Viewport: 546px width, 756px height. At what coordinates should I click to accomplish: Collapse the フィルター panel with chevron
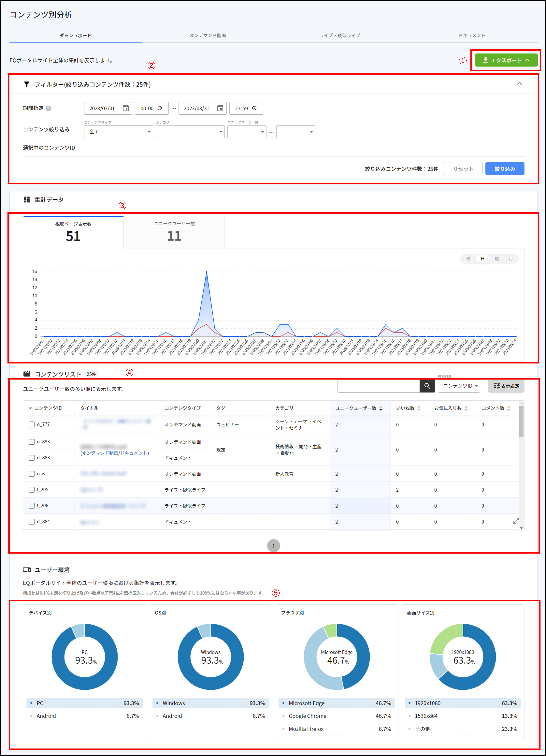tap(519, 84)
